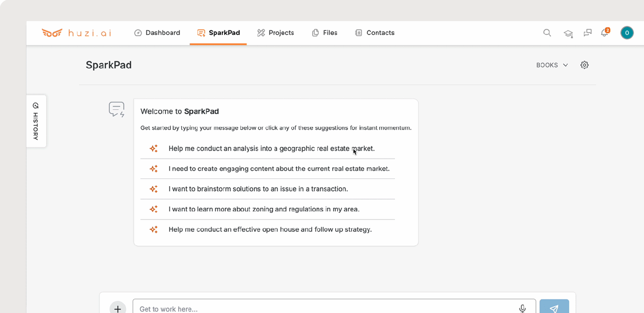Open the Contacts tab
Image resolution: width=644 pixels, height=313 pixels.
click(x=375, y=33)
